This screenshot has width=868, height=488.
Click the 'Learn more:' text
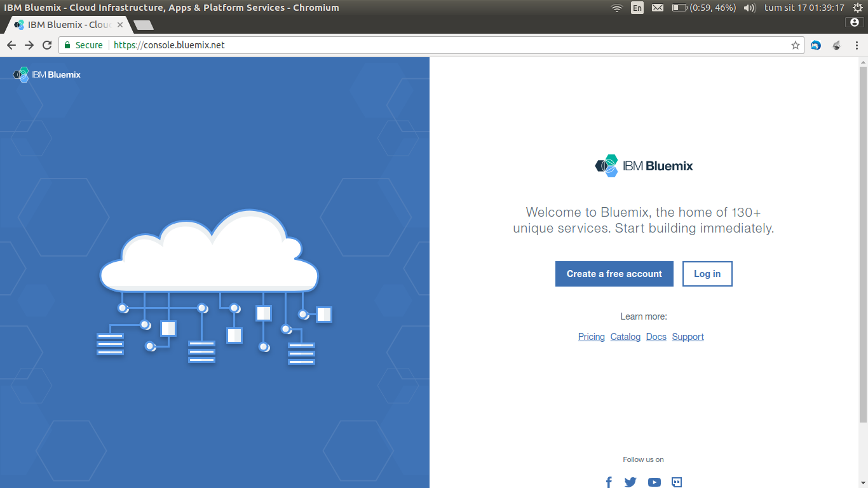click(644, 316)
